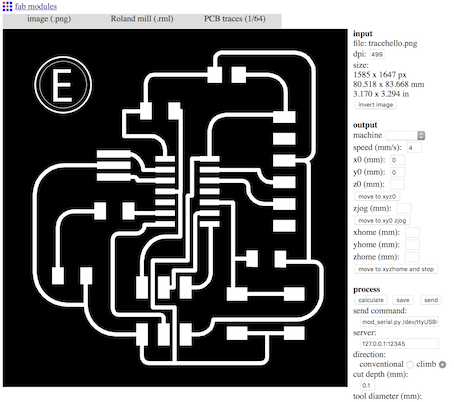Open the PCB traces (1/64) process menu

pos(235,19)
